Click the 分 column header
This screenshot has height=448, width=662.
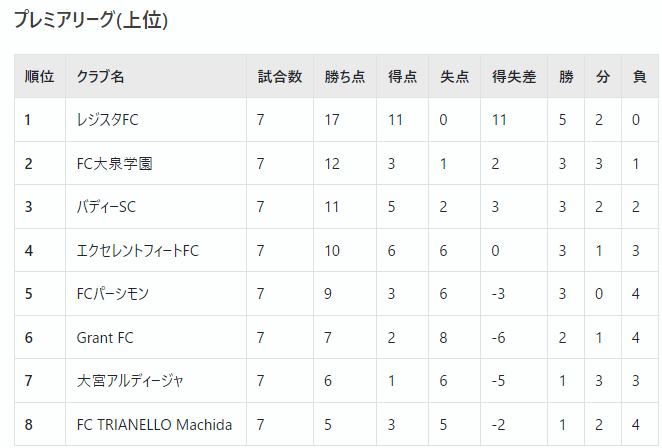[x=602, y=76]
